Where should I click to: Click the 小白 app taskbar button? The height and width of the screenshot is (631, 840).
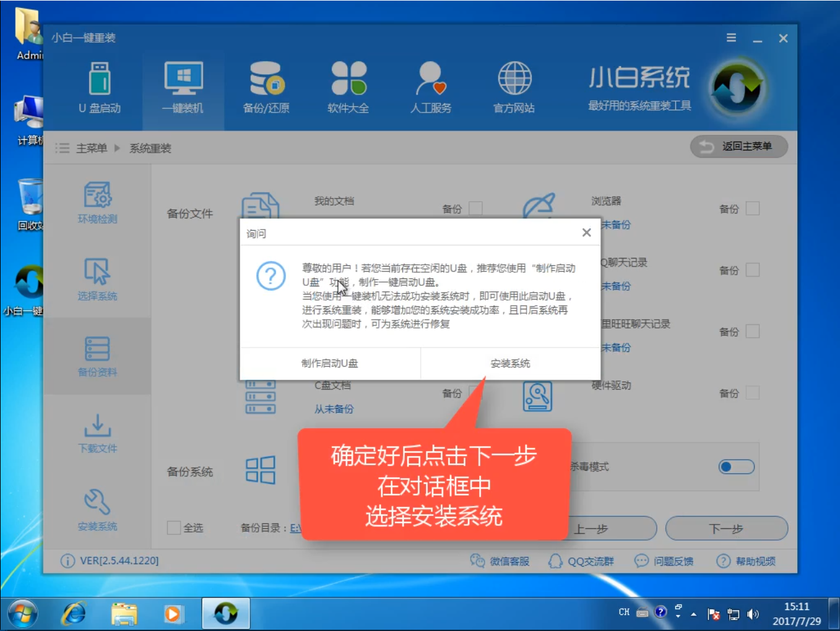coord(226,614)
